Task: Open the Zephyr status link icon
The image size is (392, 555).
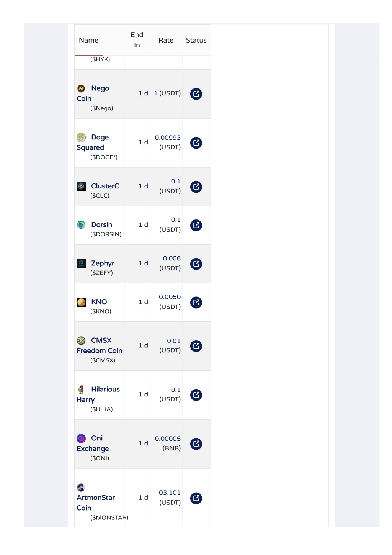Action: 196,264
